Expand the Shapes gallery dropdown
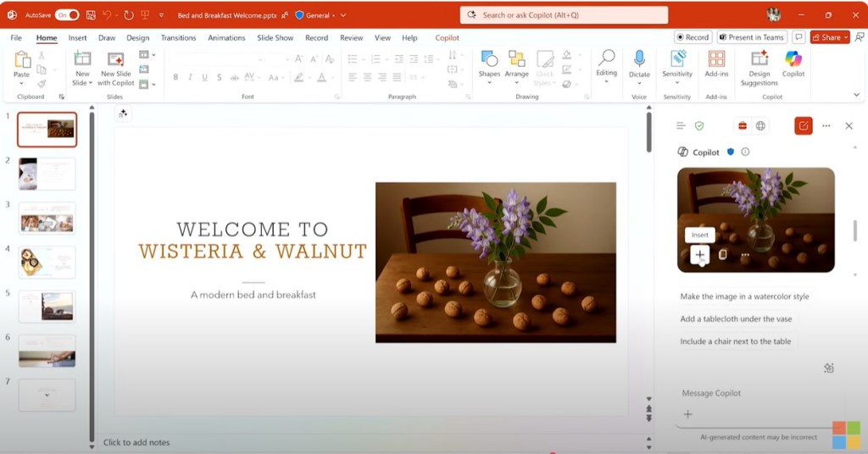This screenshot has width=868, height=454. [489, 66]
